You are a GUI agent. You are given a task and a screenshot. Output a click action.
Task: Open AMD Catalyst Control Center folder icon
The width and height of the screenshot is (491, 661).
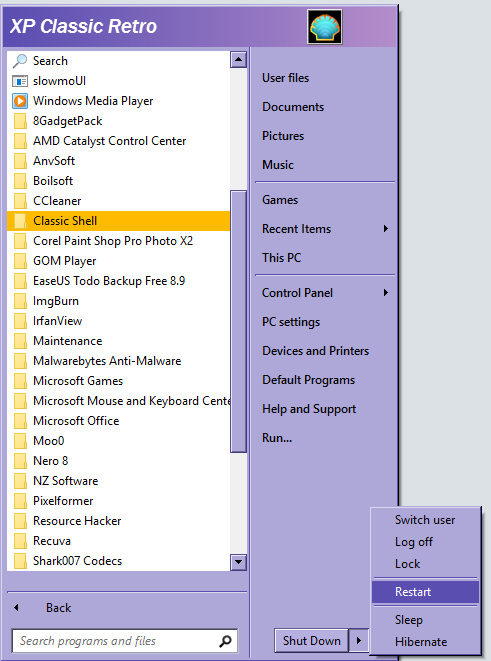point(20,141)
